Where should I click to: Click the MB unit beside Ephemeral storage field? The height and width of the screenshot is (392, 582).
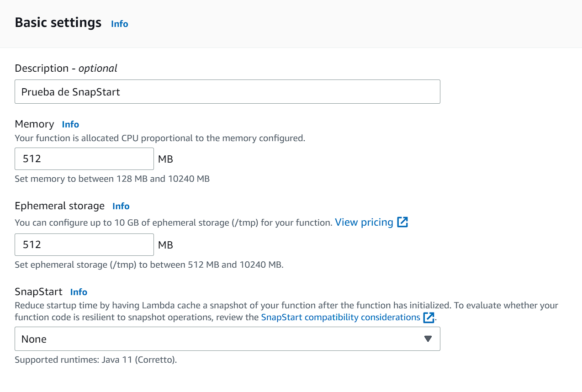[165, 245]
